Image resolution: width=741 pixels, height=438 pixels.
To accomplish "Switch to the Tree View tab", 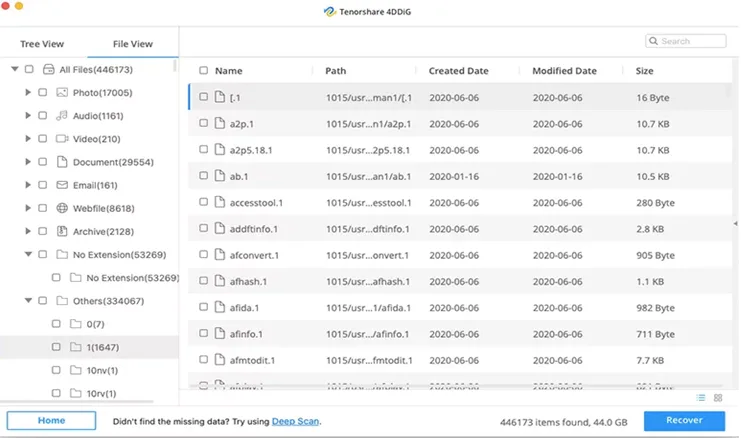I will coord(42,44).
